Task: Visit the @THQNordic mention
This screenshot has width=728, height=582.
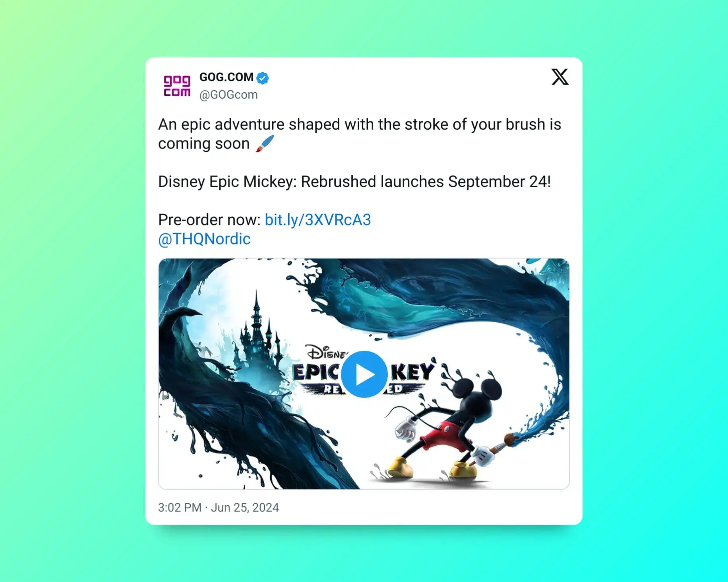Action: pos(204,239)
